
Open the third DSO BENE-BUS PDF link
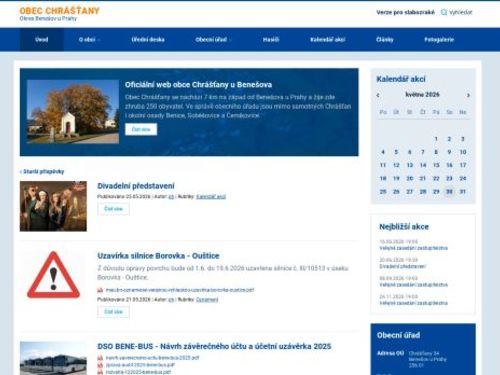tap(138, 372)
